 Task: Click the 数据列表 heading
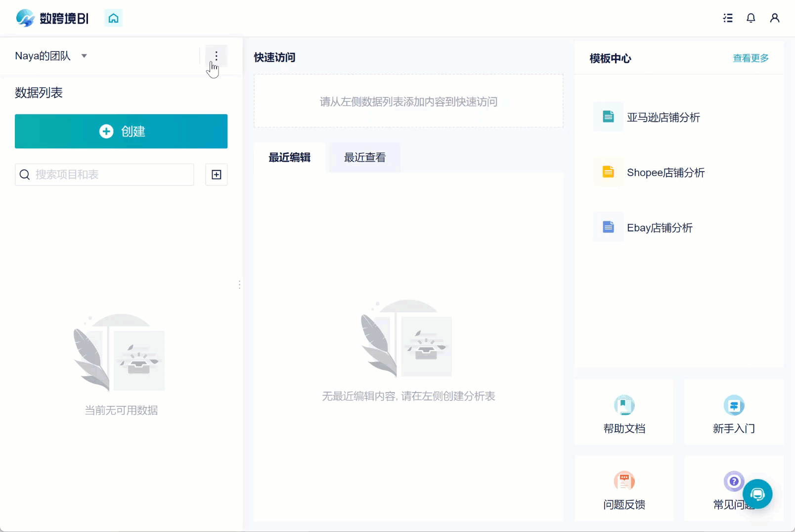(39, 93)
